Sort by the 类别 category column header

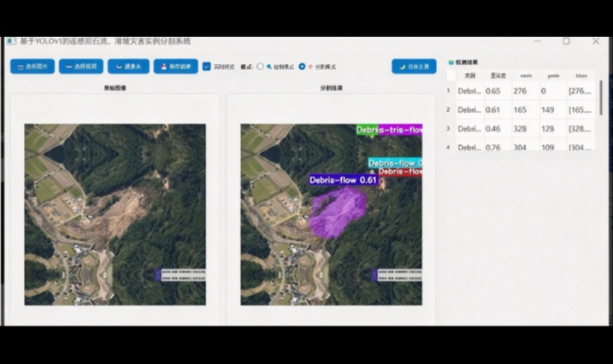470,76
